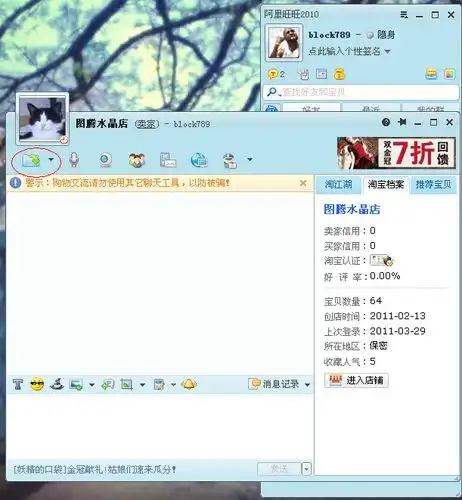Click inside the message input area
462x500 pixels.
(x=160, y=427)
